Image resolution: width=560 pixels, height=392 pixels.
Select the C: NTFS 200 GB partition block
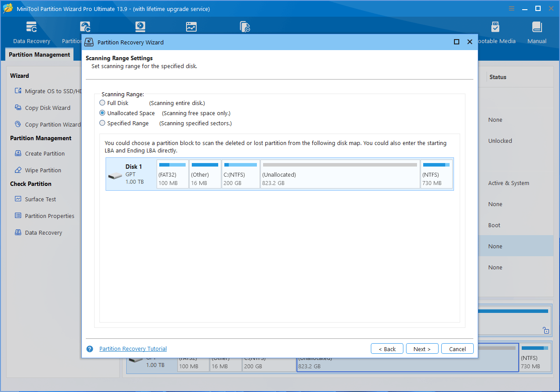tap(241, 174)
